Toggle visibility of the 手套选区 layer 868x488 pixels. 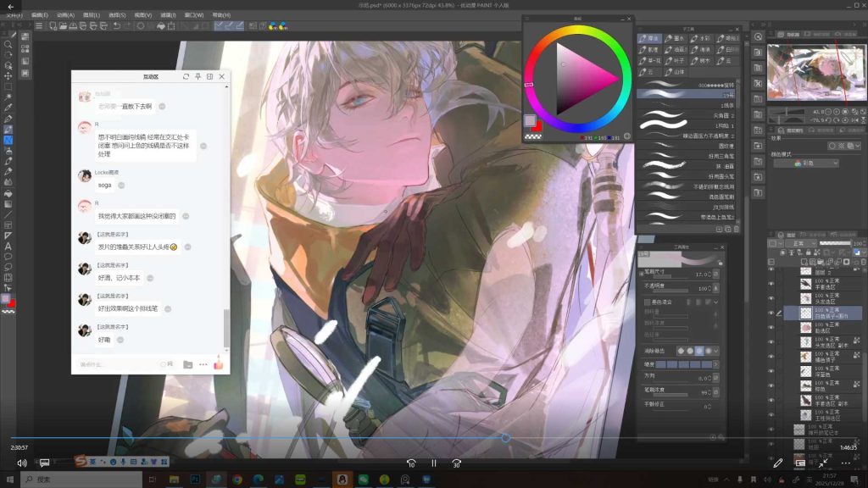click(x=771, y=284)
